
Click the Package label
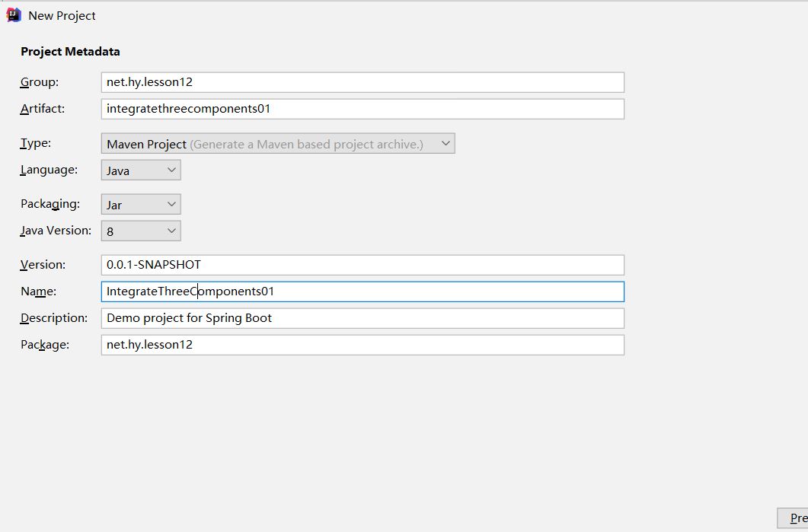point(45,345)
